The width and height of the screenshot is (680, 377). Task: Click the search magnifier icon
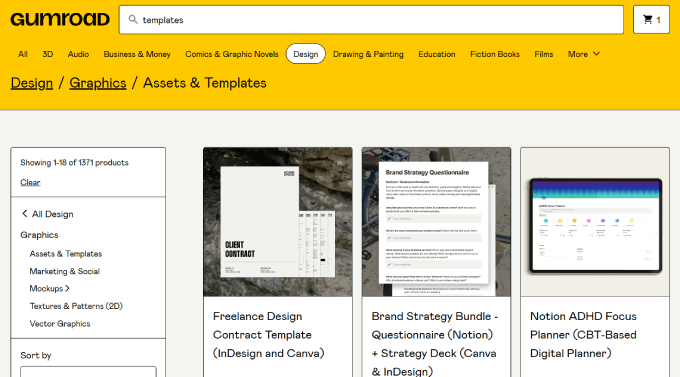point(133,20)
